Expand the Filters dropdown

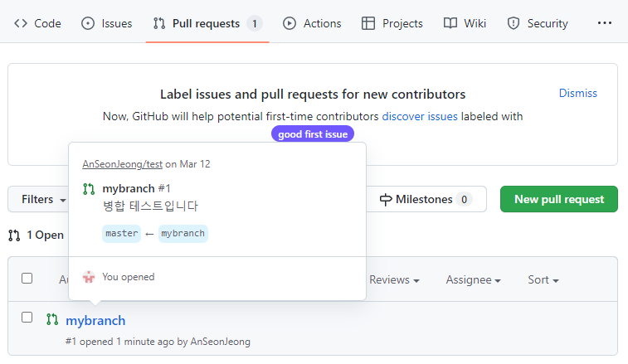(x=43, y=200)
